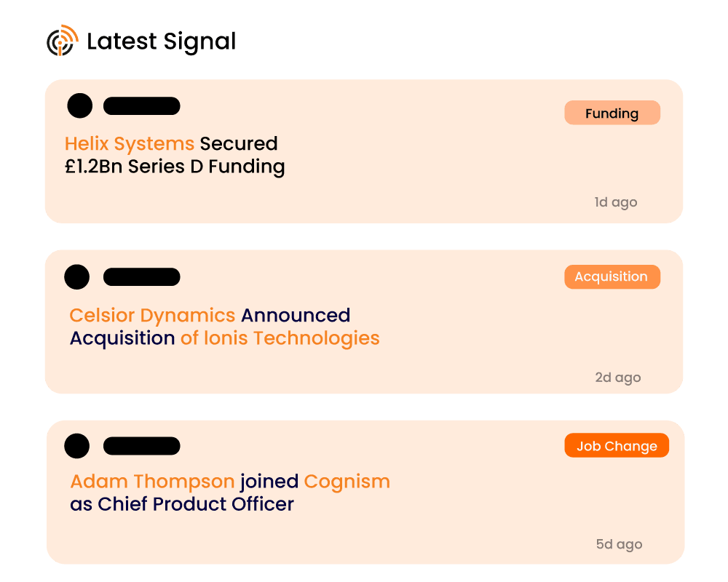This screenshot has height=582, width=728.
Task: Open Adam Thompson's profile link
Action: pos(152,481)
